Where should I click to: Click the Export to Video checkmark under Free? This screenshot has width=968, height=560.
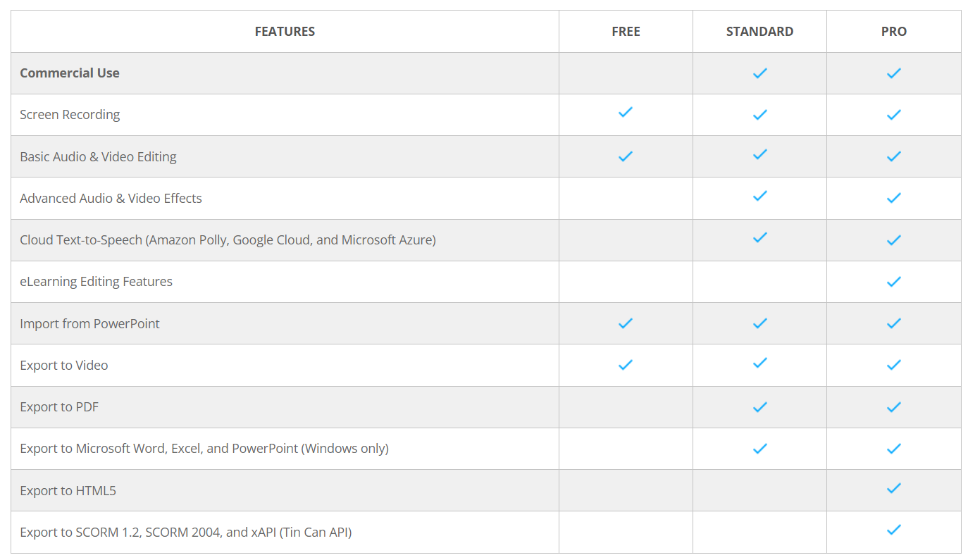pyautogui.click(x=625, y=365)
